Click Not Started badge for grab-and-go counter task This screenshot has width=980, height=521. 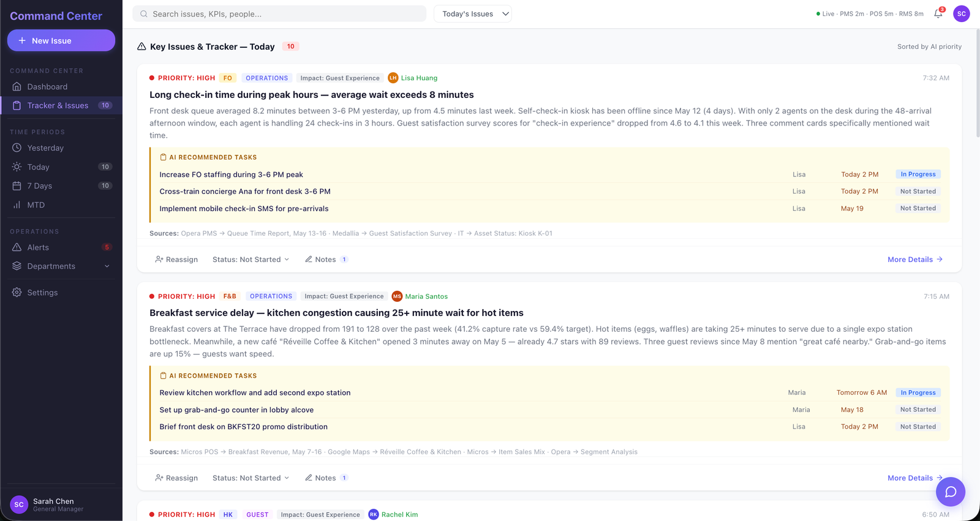(x=918, y=410)
